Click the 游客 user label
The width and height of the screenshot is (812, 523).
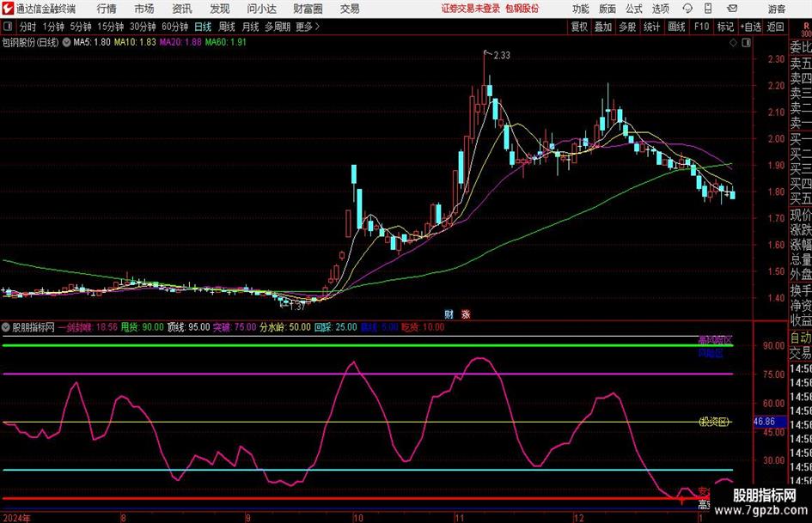pyautogui.click(x=777, y=9)
